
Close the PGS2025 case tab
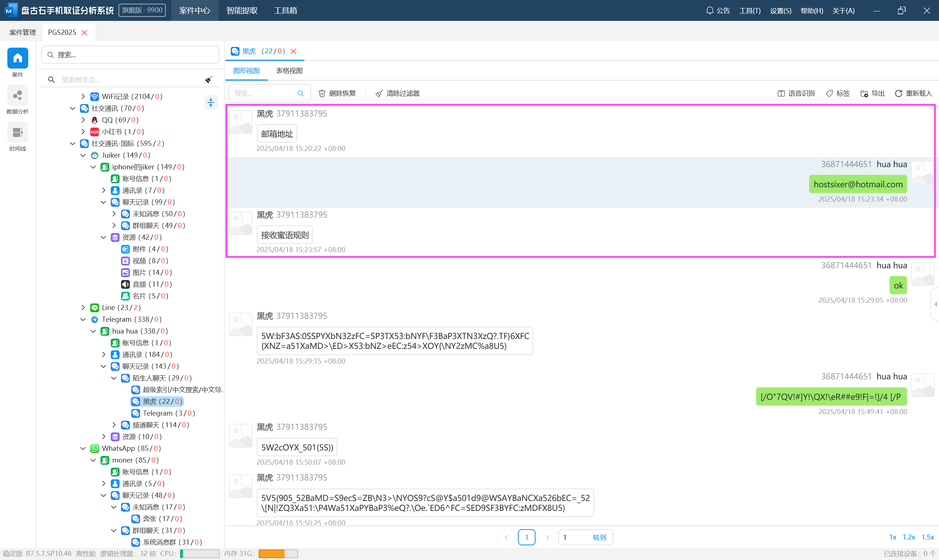pyautogui.click(x=85, y=33)
